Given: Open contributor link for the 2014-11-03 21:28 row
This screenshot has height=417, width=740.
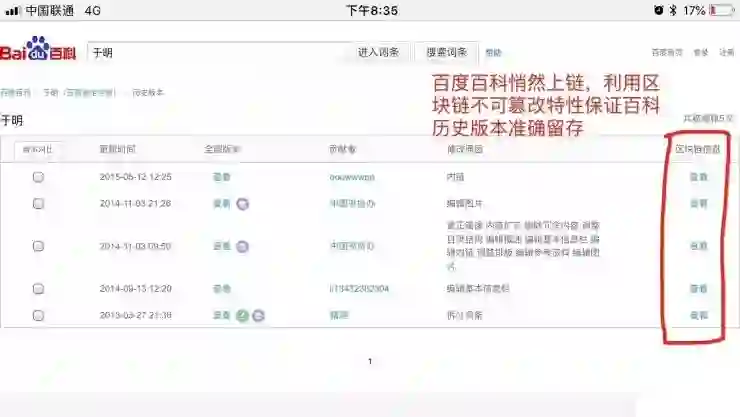Looking at the screenshot, I should click(352, 203).
